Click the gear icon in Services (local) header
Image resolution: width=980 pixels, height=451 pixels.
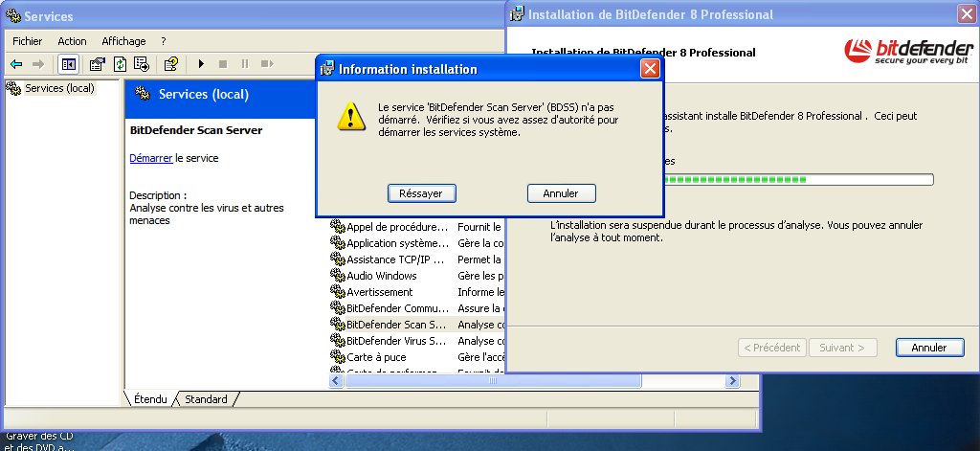pyautogui.click(x=143, y=94)
